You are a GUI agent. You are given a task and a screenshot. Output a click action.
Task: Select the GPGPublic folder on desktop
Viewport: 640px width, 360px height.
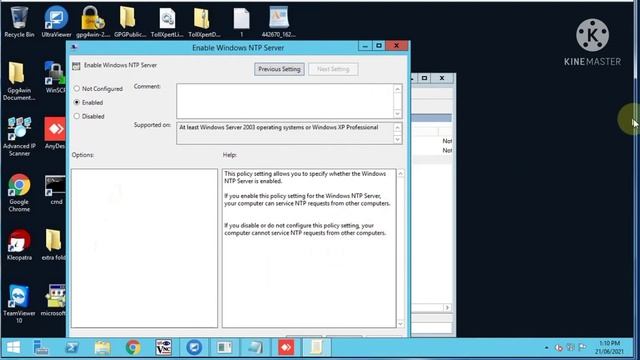tap(130, 22)
